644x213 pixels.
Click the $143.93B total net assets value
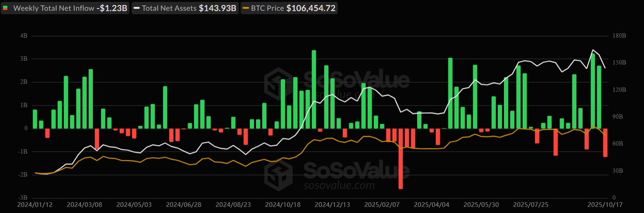[x=217, y=8]
